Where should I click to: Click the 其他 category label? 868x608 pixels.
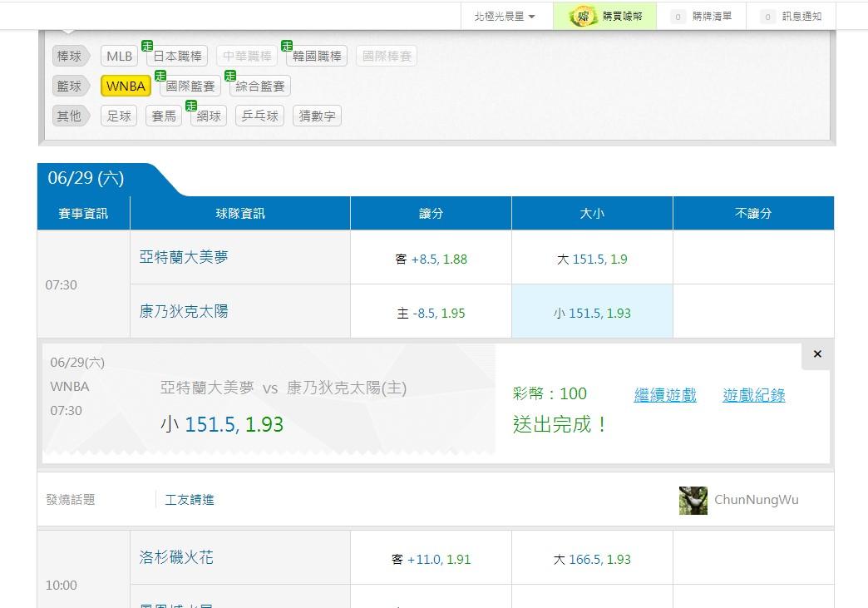point(71,116)
